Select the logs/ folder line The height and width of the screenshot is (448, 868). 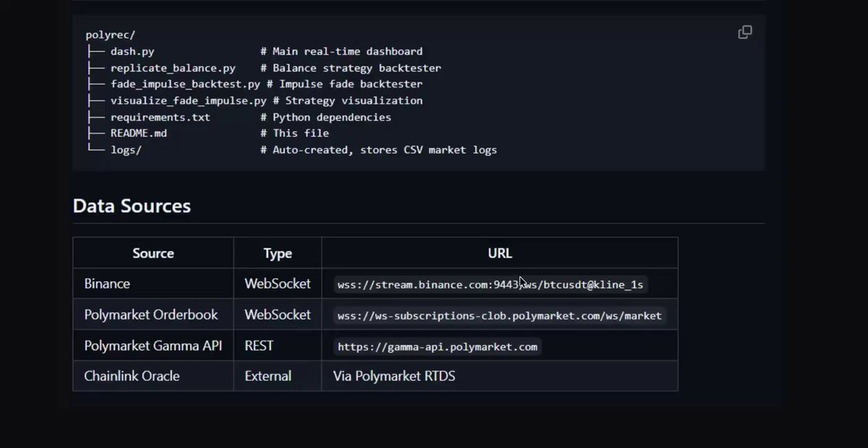[x=291, y=150]
